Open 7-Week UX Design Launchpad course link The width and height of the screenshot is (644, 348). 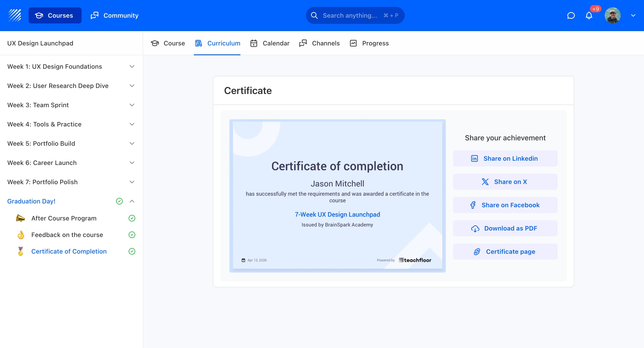[337, 215]
